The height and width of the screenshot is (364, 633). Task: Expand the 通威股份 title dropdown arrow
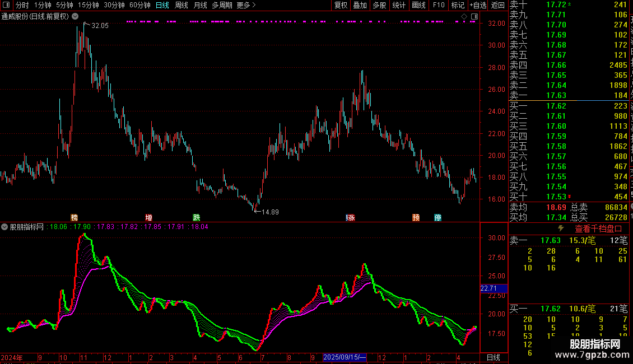[75, 17]
